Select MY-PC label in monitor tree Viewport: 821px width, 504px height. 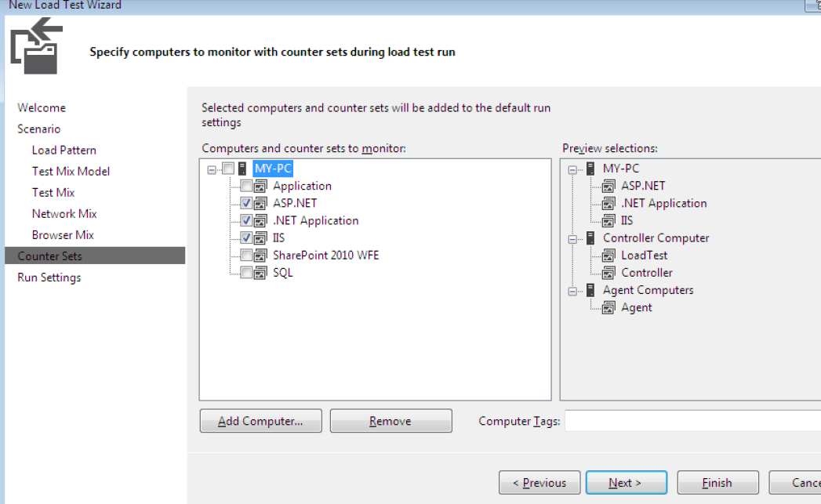(273, 169)
